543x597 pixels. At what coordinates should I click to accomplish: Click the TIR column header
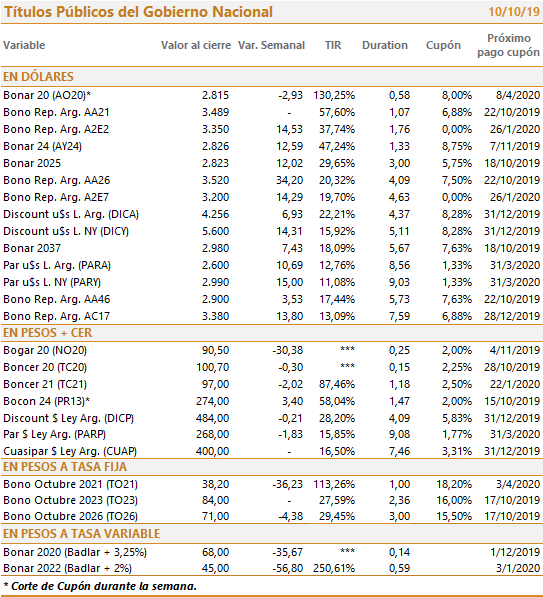333,45
